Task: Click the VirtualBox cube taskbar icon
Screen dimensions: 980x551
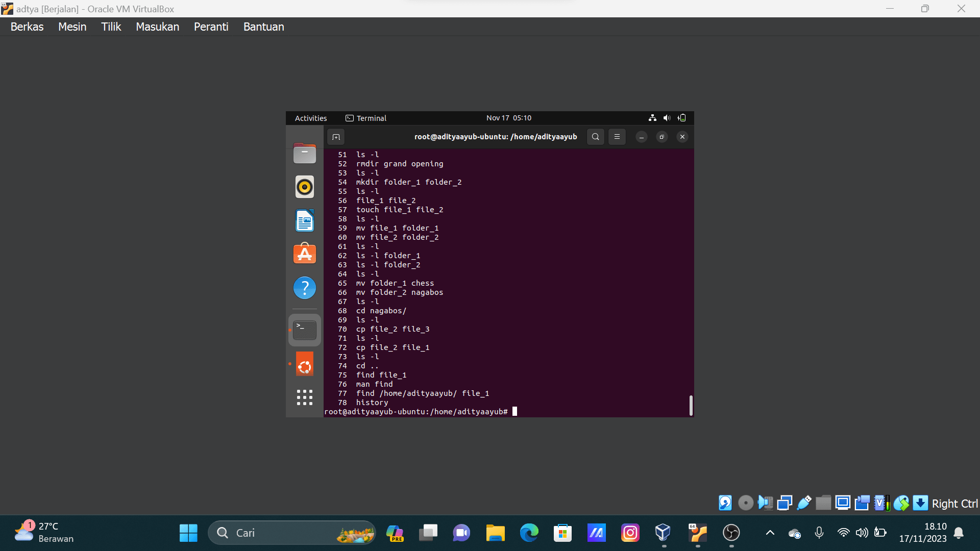Action: 663,533
